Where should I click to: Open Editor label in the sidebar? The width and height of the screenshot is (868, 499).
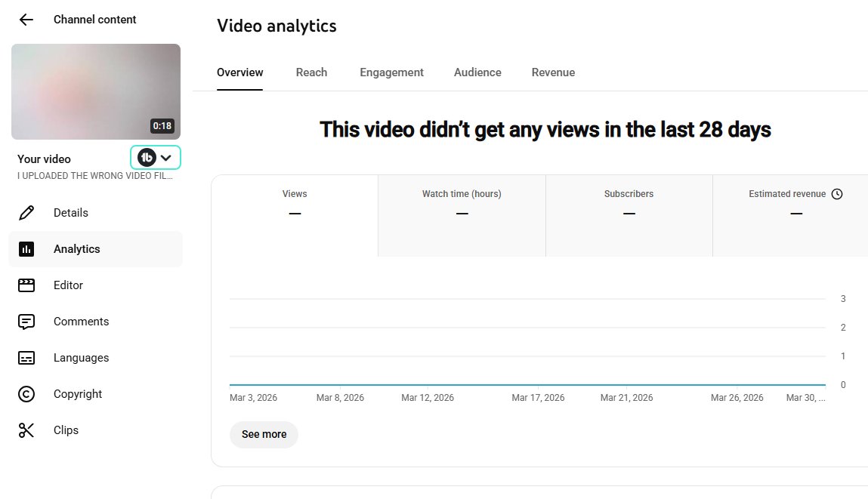[68, 285]
